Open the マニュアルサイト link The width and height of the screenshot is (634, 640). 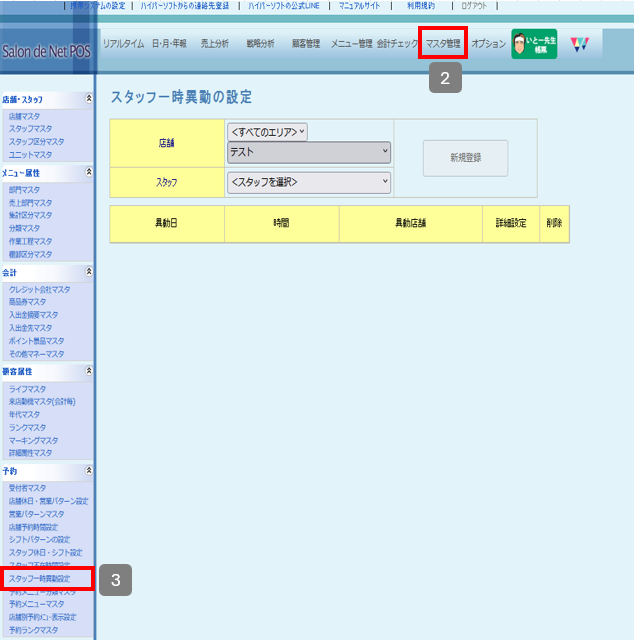click(x=364, y=6)
